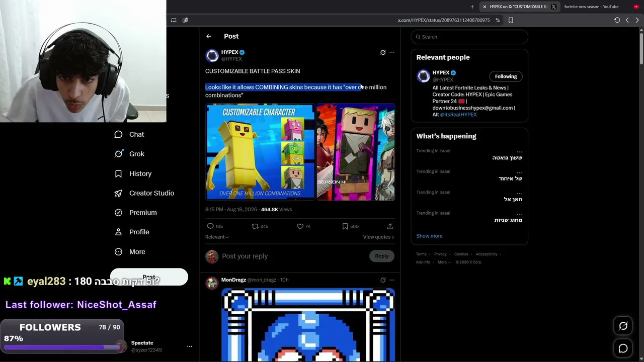The image size is (644, 362).
Task: Open History from the sidebar menu
Action: coord(140,173)
